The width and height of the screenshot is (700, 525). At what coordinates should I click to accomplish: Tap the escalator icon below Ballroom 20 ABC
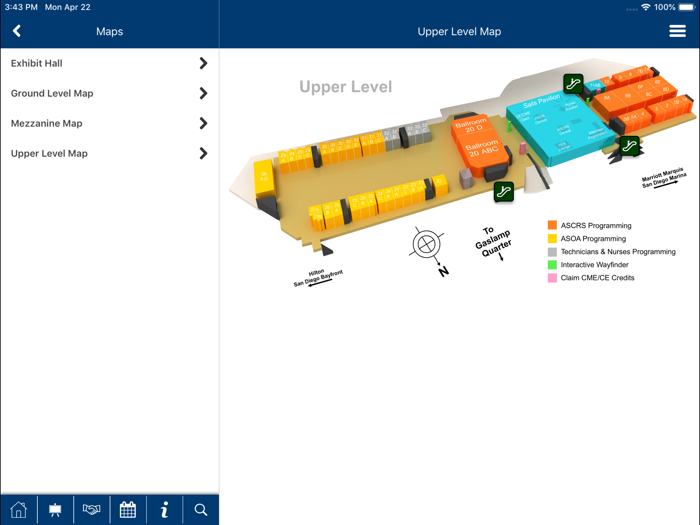504,191
